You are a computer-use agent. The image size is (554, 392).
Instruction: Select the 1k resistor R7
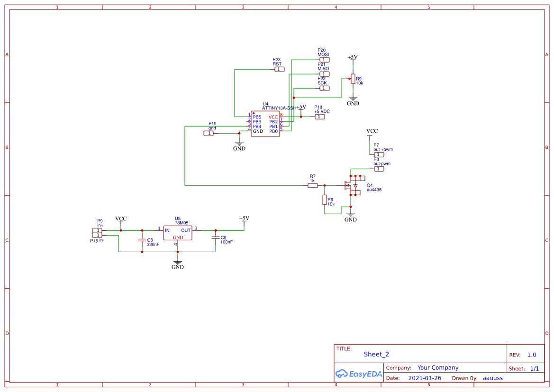[313, 185]
